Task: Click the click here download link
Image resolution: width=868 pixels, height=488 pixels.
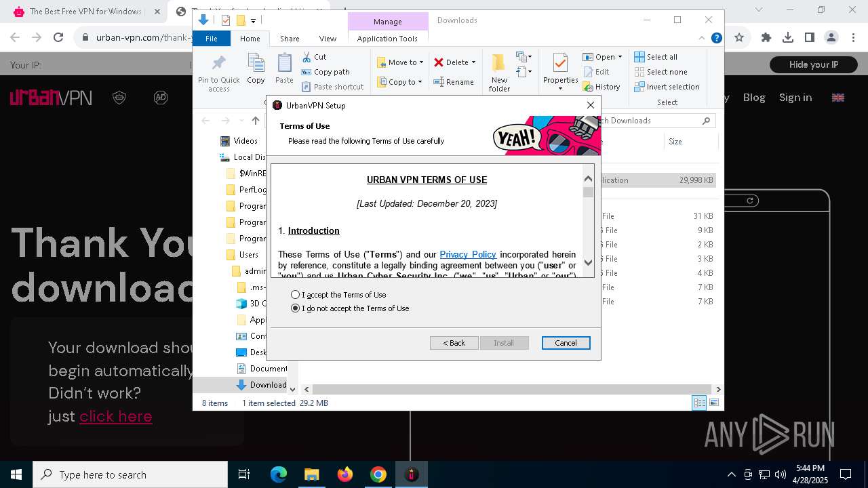Action: [x=116, y=416]
